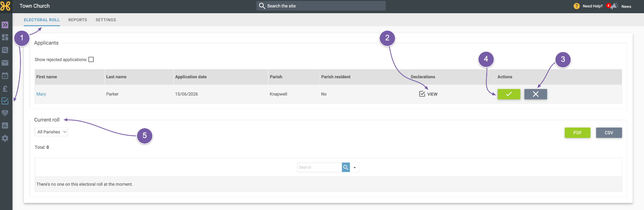Viewport: 644px width, 210px height.
Task: Open the handshake icon in the sidebar
Action: 5,113
